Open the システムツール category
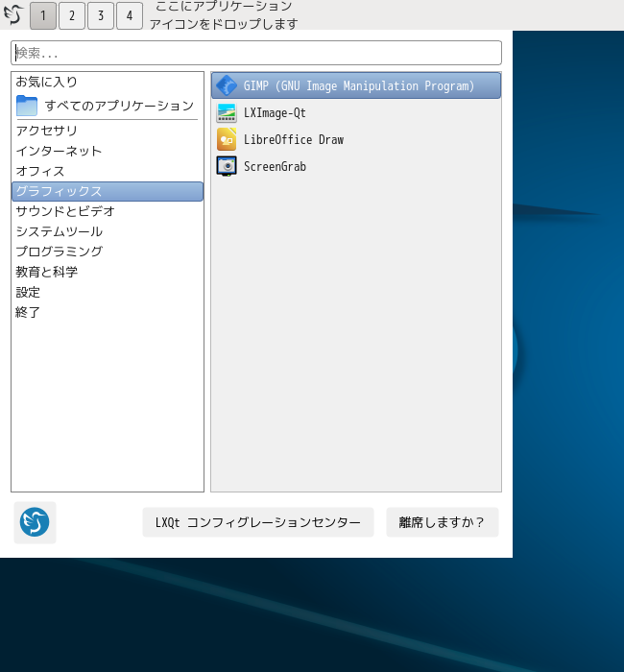Screen dimensions: 624x672 (x=108, y=231)
